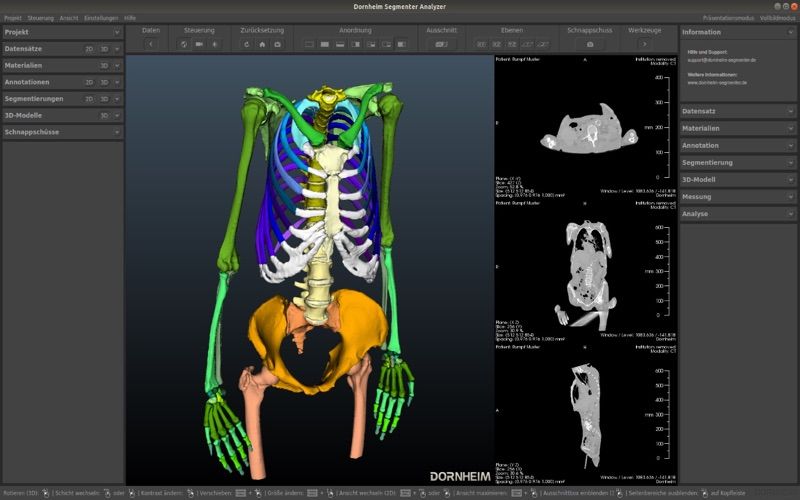Toggle 3D for 3D-Modelle

[x=104, y=116]
